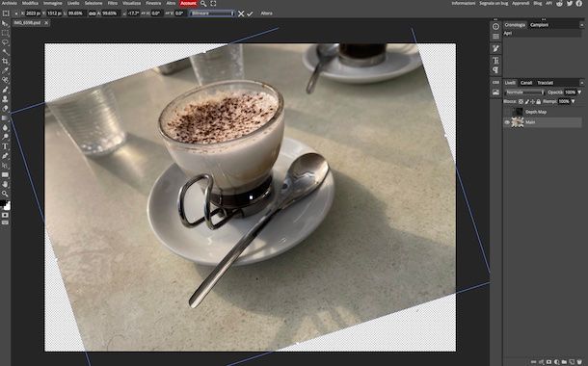
Task: Open the Paragraph panel icon
Action: click(495, 70)
